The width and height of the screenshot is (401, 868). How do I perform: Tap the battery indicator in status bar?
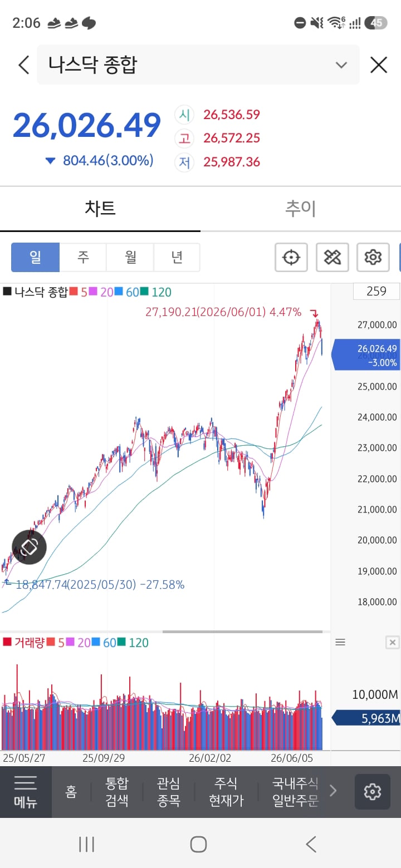click(376, 23)
